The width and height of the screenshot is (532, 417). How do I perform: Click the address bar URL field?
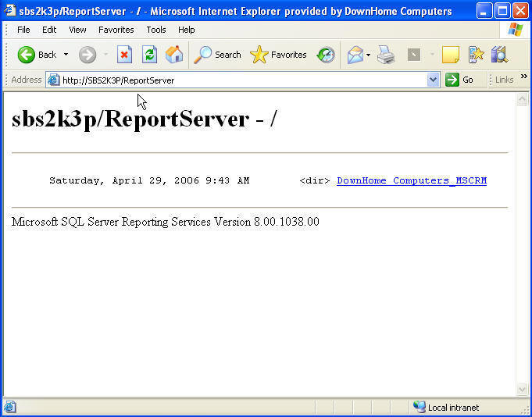(243, 80)
